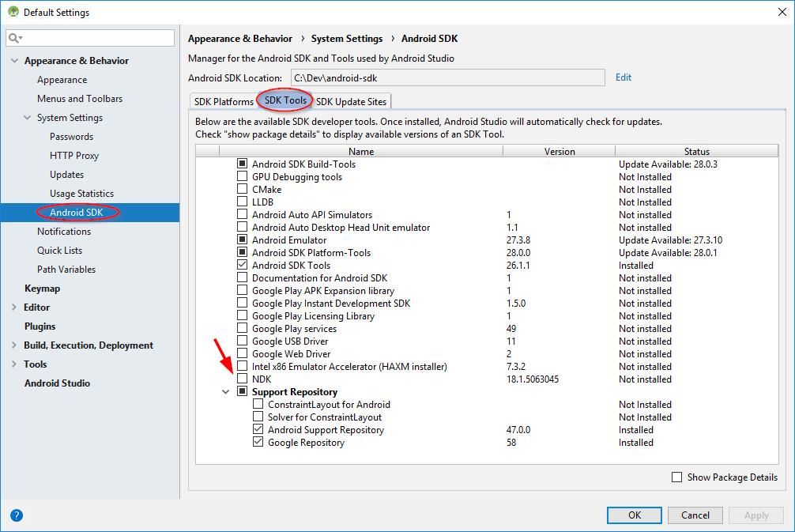The width and height of the screenshot is (795, 532).
Task: Select Android Studio in the settings tree
Action: pos(57,383)
